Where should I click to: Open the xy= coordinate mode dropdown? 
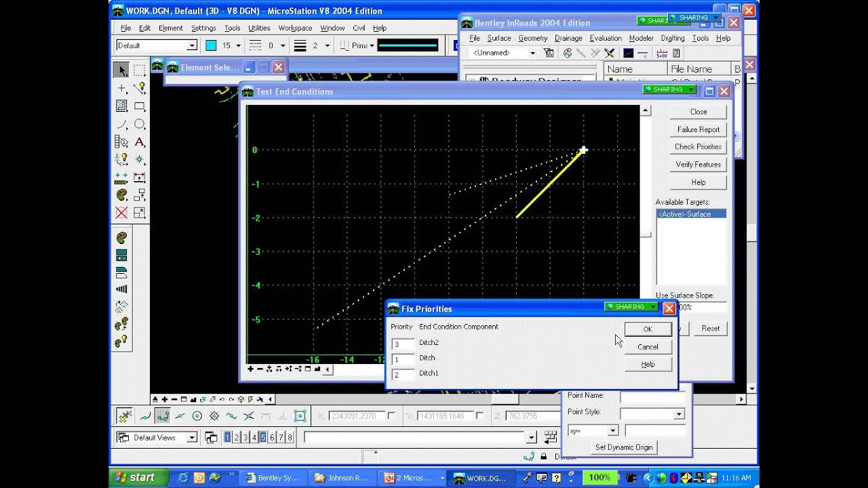pyautogui.click(x=612, y=430)
